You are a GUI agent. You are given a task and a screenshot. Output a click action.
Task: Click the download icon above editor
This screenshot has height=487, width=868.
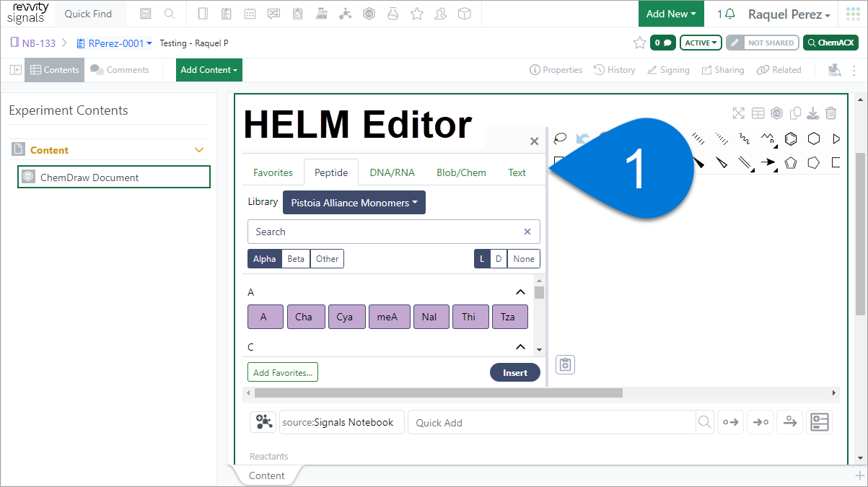click(x=813, y=113)
